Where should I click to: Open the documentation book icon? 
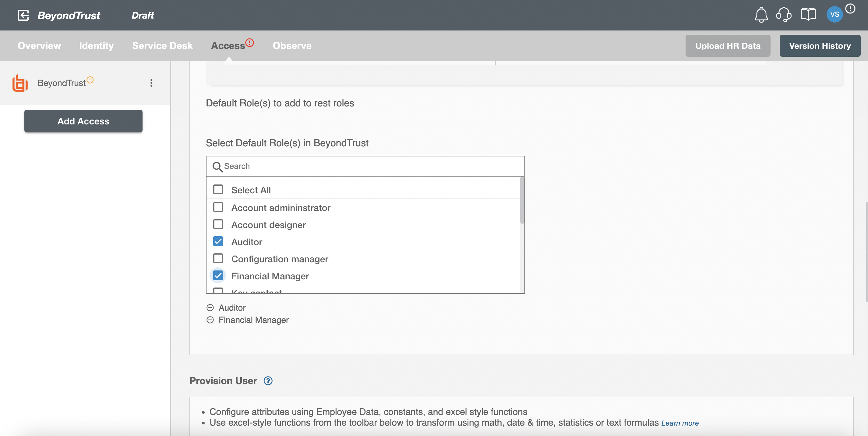point(808,15)
